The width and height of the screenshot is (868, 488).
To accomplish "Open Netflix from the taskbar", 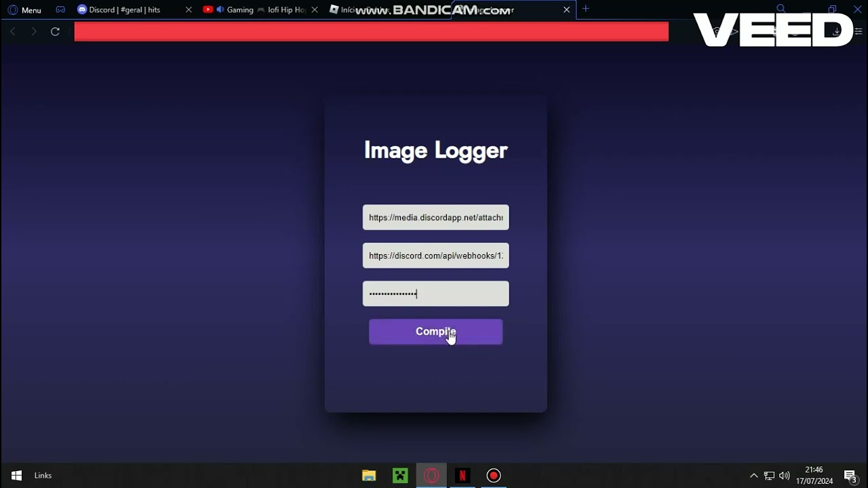I will pos(462,476).
